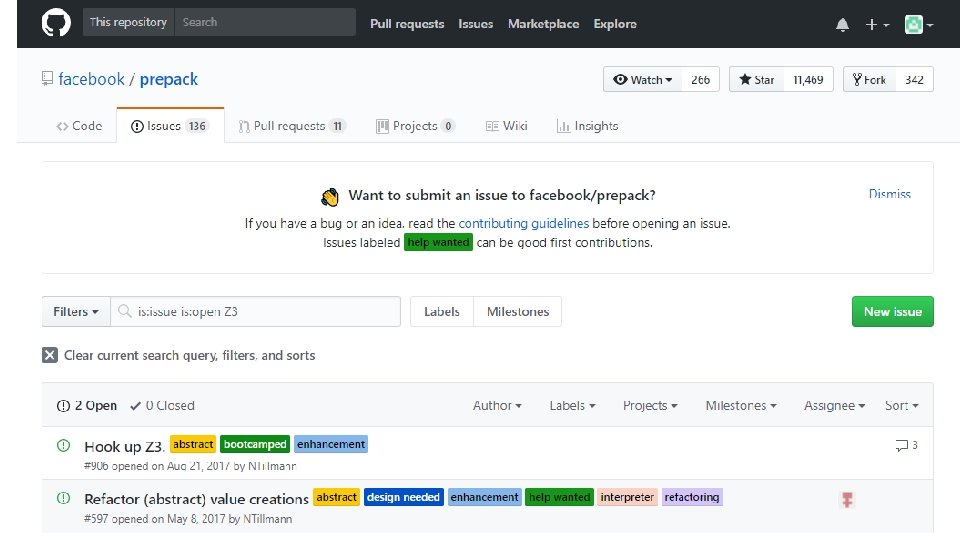Go to Pull requests in top nav
The image size is (960, 540).
pos(407,24)
